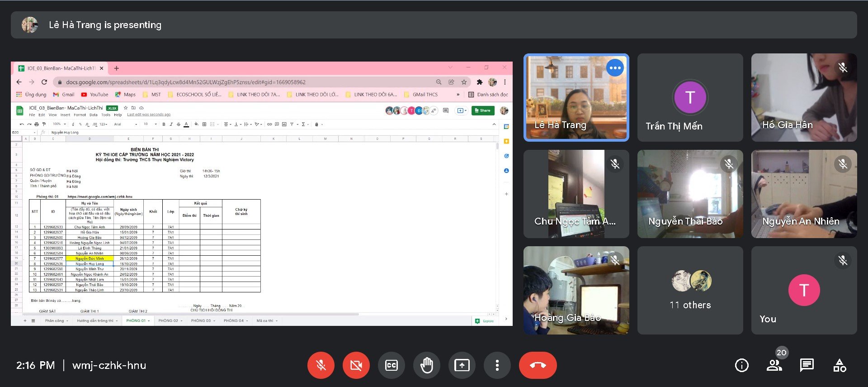Click the meeting code wmj-czhk-hnu
Viewport: 868px width, 387px height.
(109, 365)
